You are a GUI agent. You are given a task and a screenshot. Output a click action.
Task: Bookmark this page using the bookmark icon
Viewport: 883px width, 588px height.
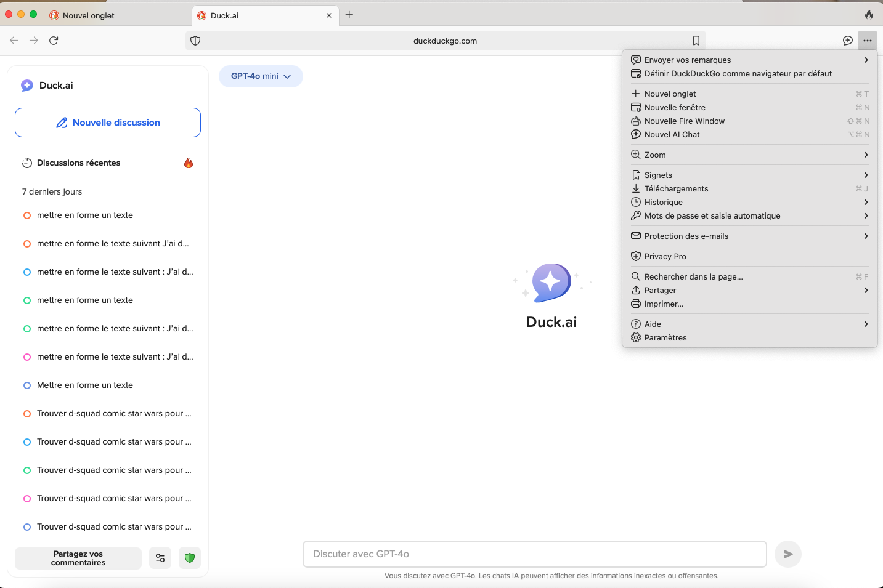(x=696, y=41)
